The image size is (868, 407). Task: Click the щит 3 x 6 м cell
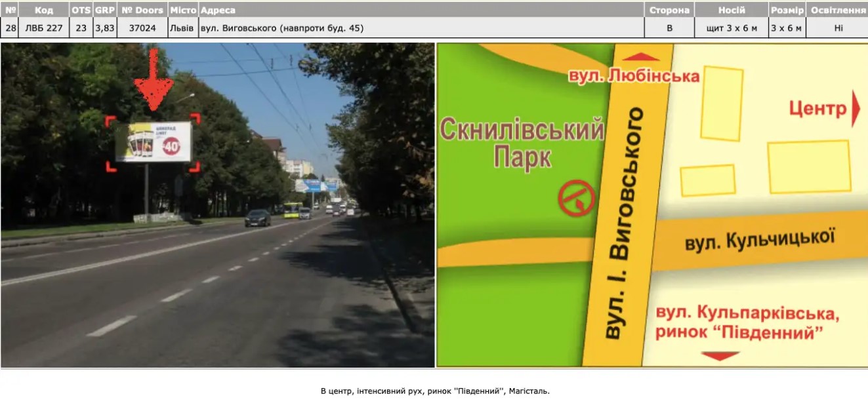[730, 28]
